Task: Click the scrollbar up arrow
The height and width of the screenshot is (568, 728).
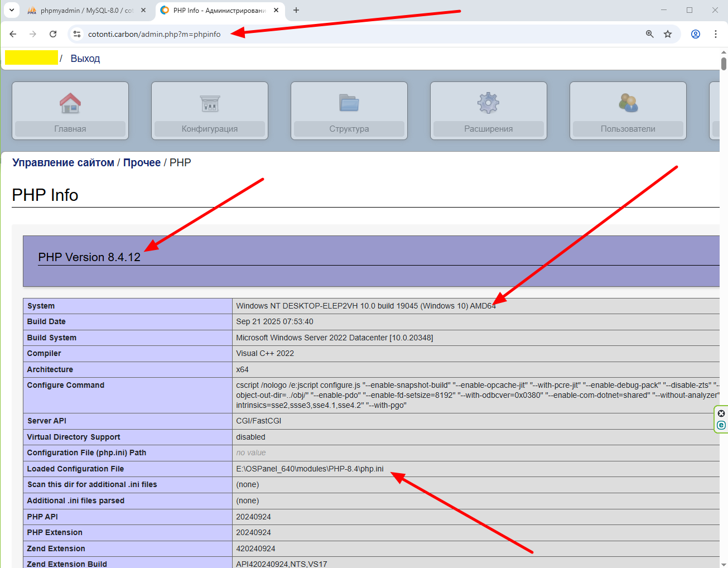Action: coord(724,52)
